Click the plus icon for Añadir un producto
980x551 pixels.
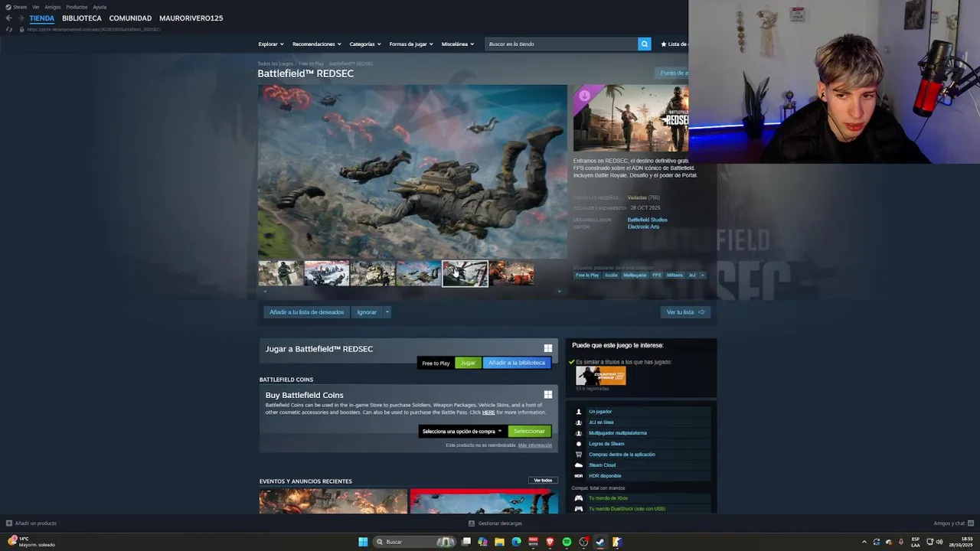click(9, 523)
